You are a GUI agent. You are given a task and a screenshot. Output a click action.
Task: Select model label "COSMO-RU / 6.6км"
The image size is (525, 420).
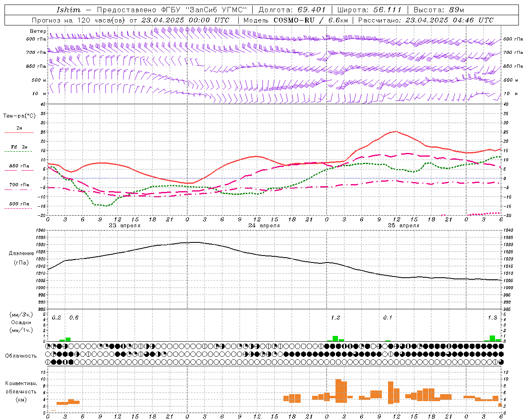coord(310,20)
